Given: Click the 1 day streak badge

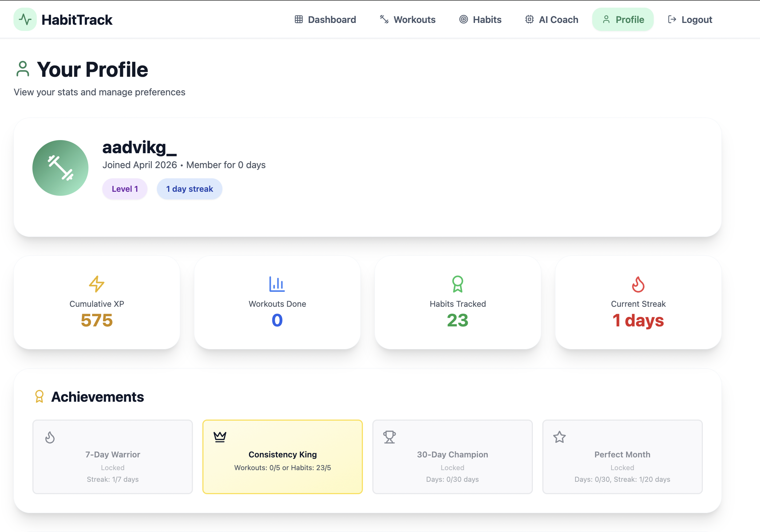Looking at the screenshot, I should click(189, 189).
